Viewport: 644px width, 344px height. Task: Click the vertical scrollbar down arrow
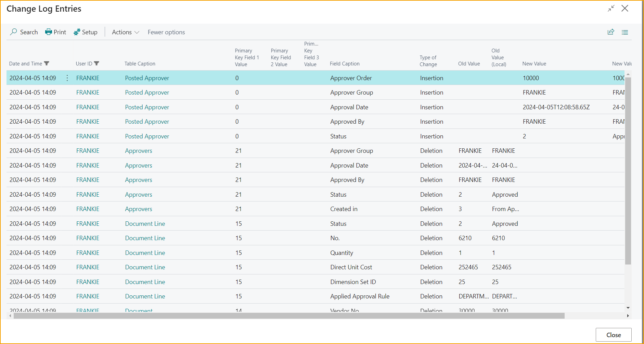tap(628, 308)
